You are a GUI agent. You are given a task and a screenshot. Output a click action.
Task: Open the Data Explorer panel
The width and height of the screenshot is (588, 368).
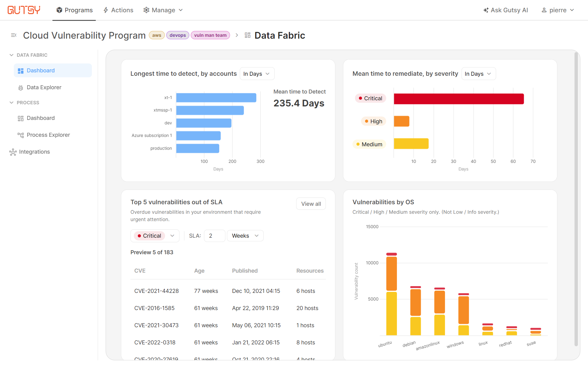[x=44, y=87]
